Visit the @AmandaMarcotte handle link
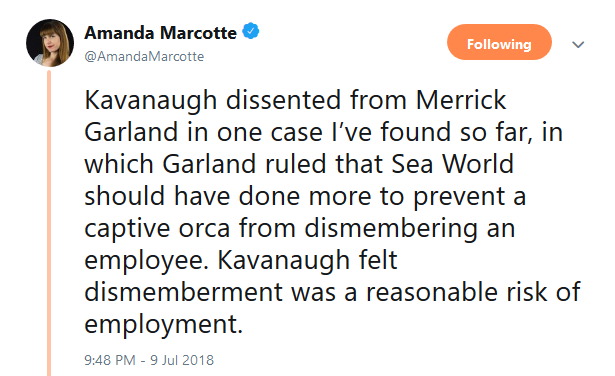 click(x=144, y=56)
